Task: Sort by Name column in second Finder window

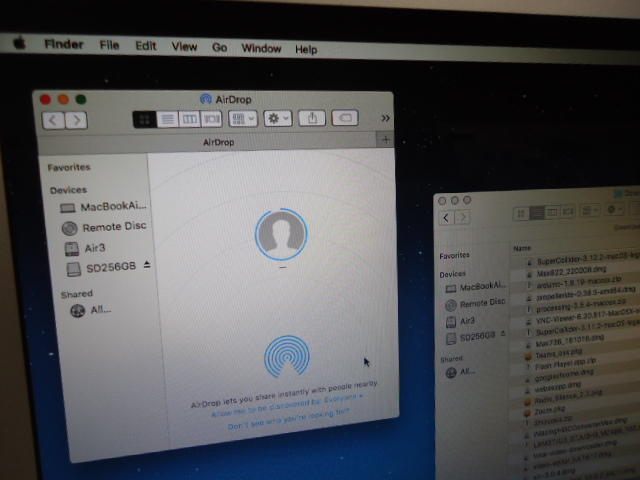Action: coord(522,248)
